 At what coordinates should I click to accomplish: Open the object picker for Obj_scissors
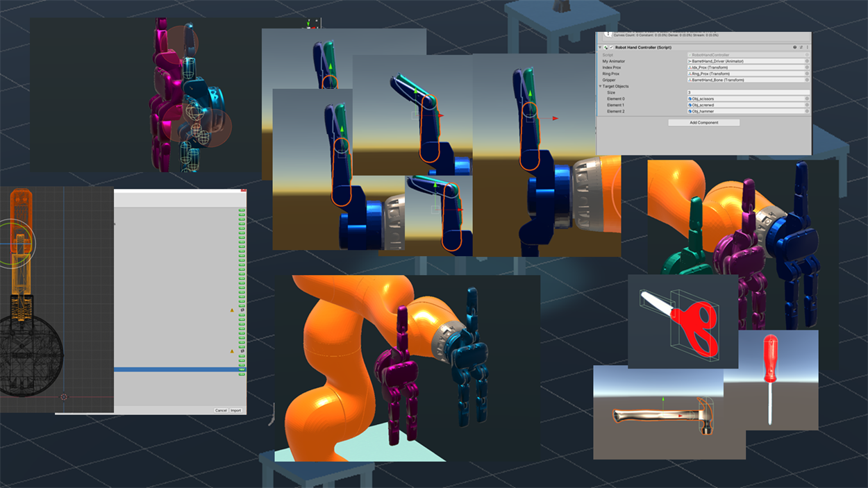click(807, 99)
